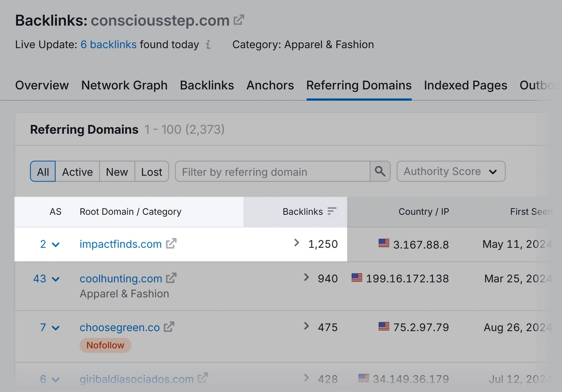Select the All filter toggle
The image size is (562, 392).
(x=43, y=172)
